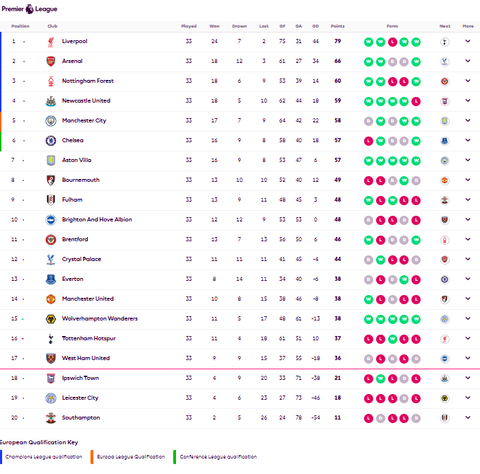Expand the Brentford row details
This screenshot has width=480, height=474.
click(x=468, y=239)
